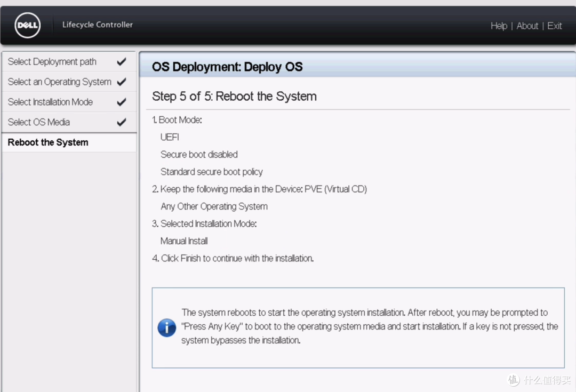The height and width of the screenshot is (392, 576).
Task: Click checkmark beside Select Deployment path
Action: coord(122,62)
